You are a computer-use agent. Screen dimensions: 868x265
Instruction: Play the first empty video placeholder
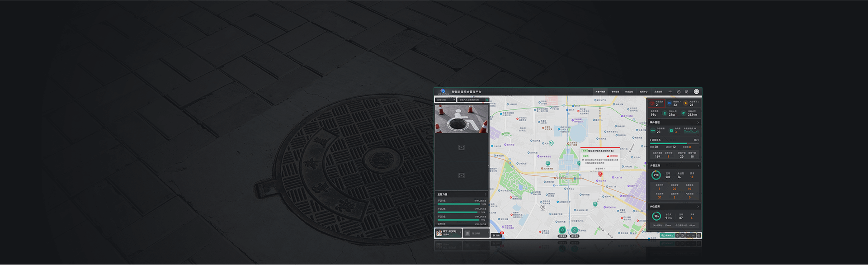[462, 147]
